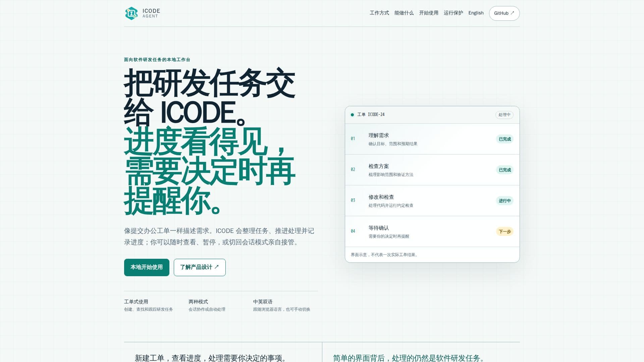Click step number 01
Viewport: 644px width, 362px height.
[353, 138]
